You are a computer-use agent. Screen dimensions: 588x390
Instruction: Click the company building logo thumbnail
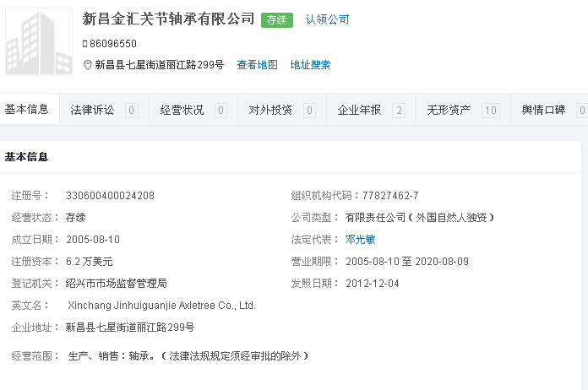point(39,42)
